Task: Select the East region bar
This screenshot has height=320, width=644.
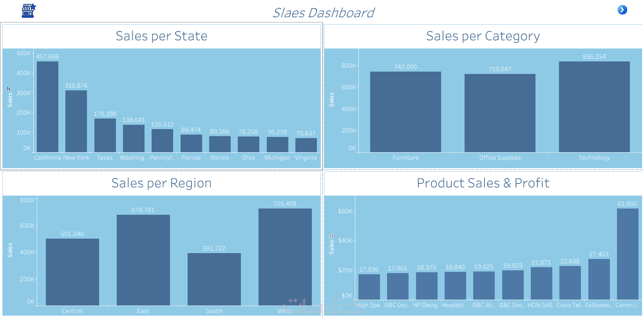Action: click(143, 260)
